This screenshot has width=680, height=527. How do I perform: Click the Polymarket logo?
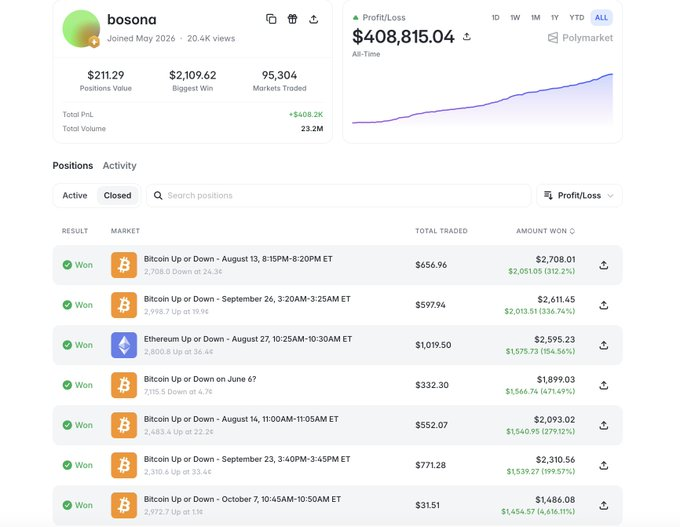pyautogui.click(x=580, y=38)
